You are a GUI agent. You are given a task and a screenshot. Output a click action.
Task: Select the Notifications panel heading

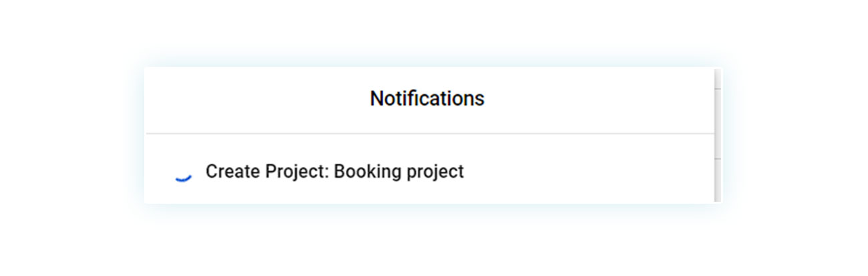(427, 99)
